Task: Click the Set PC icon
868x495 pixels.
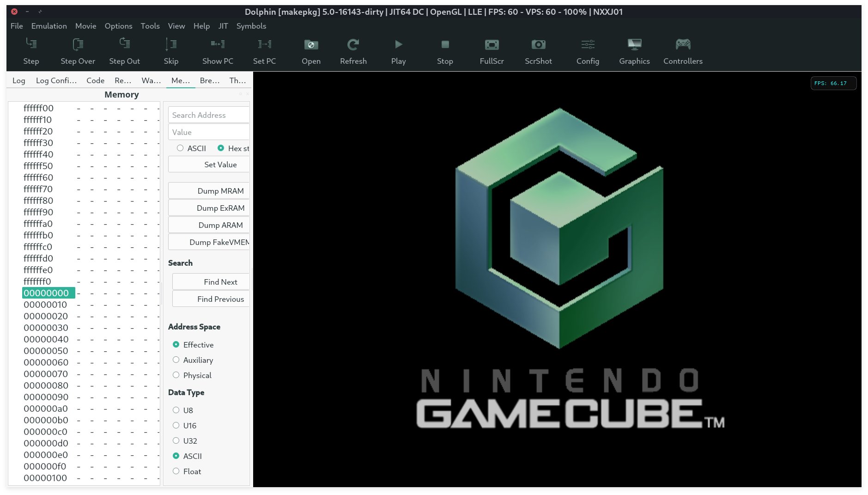Action: [x=264, y=44]
